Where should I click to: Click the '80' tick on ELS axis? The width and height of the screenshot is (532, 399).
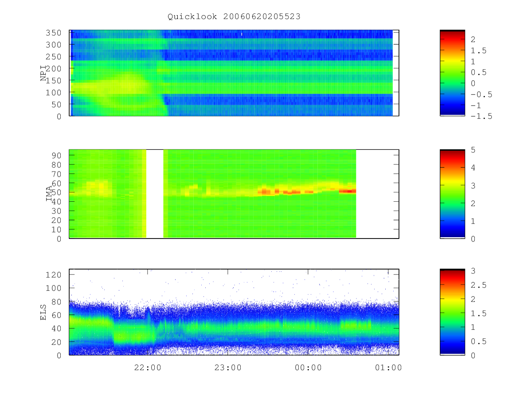(x=57, y=301)
